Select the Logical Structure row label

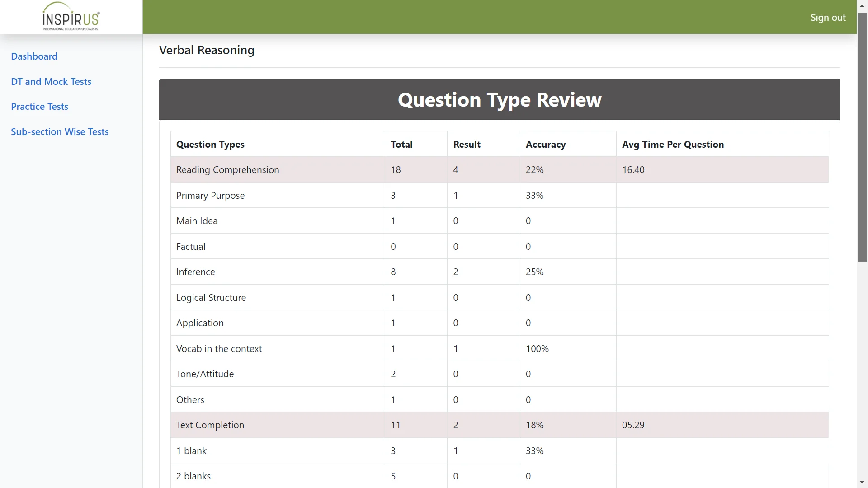pyautogui.click(x=211, y=298)
